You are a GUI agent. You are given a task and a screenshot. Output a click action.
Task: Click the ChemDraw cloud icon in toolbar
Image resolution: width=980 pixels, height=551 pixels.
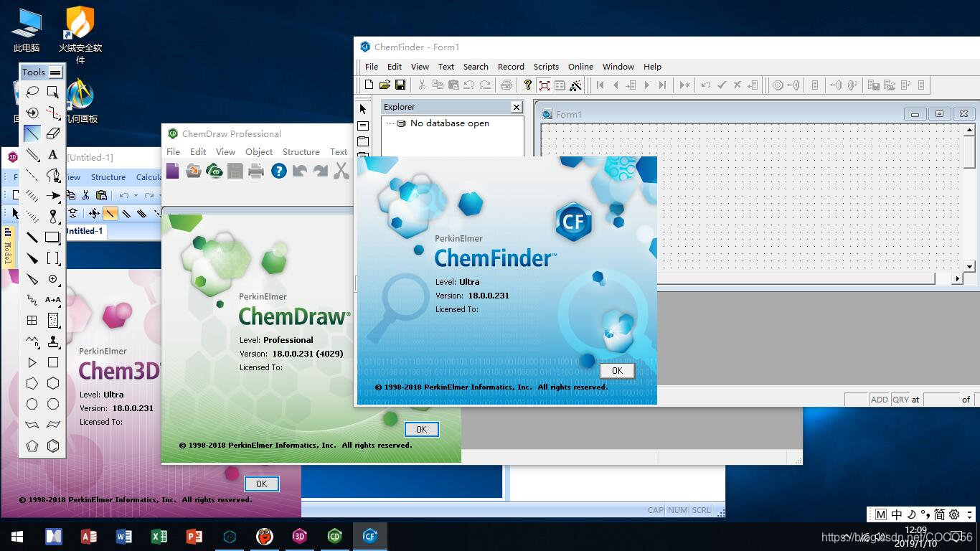pos(214,171)
